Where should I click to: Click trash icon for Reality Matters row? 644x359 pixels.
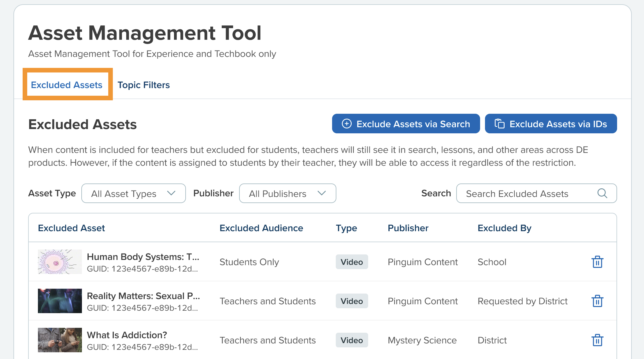click(597, 301)
